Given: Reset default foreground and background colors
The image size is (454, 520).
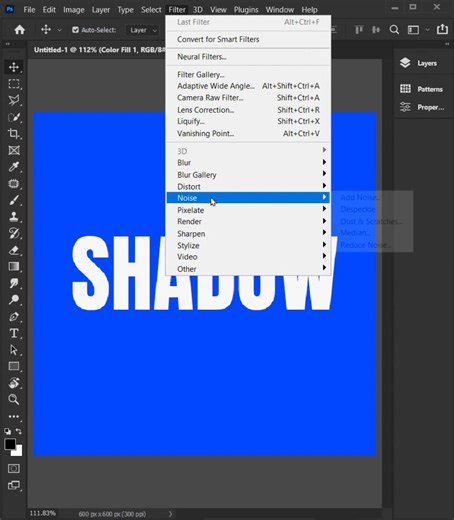Looking at the screenshot, I should coord(7,431).
